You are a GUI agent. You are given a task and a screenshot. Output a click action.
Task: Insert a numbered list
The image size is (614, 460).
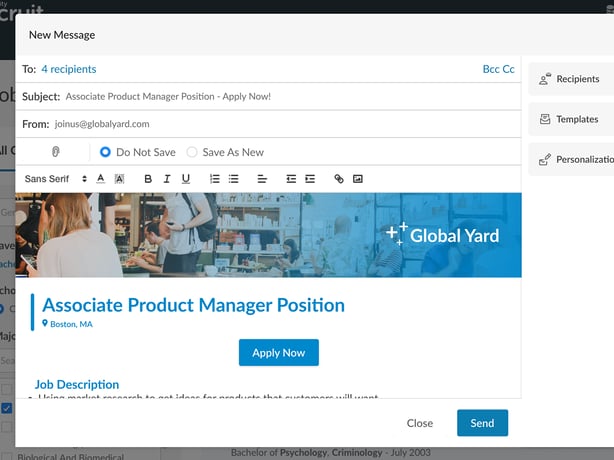point(214,179)
